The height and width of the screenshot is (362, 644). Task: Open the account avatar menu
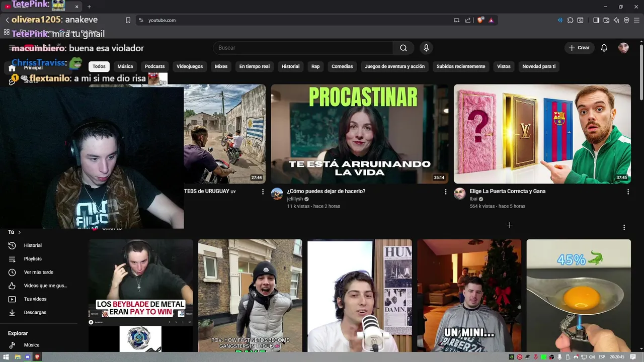pos(623,48)
